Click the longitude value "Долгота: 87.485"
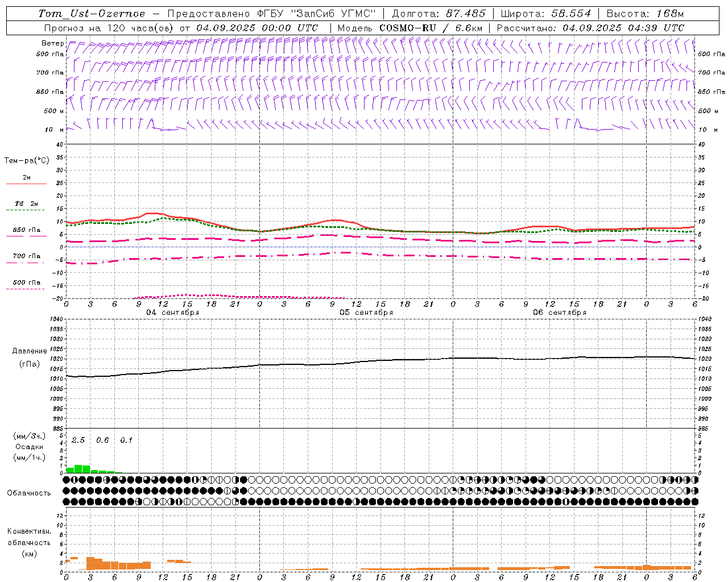Image resolution: width=728 pixels, height=582 pixels. pos(439,14)
